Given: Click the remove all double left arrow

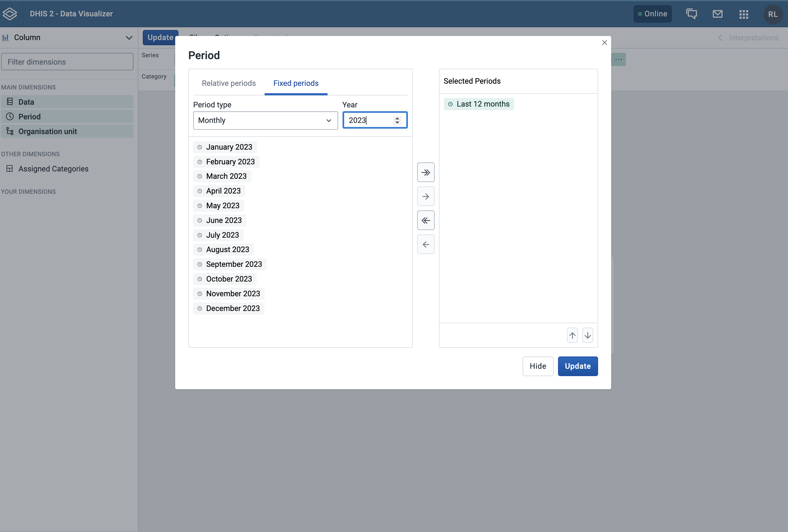Looking at the screenshot, I should click(426, 220).
